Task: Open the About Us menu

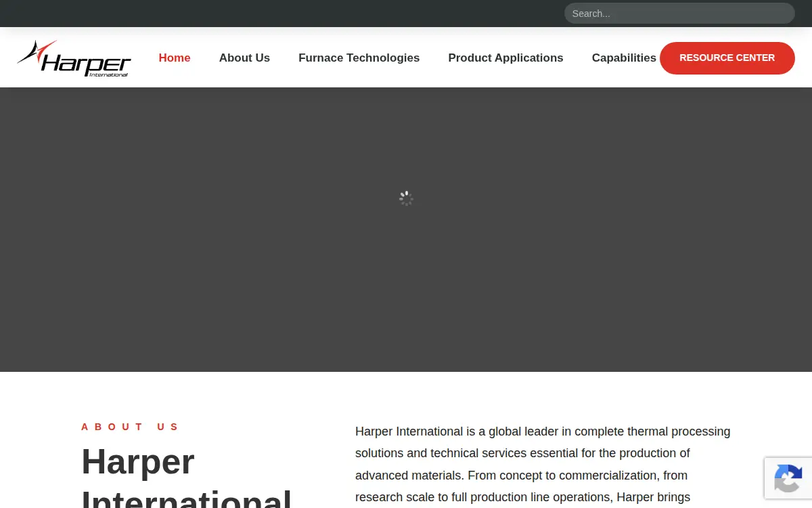Action: point(244,58)
